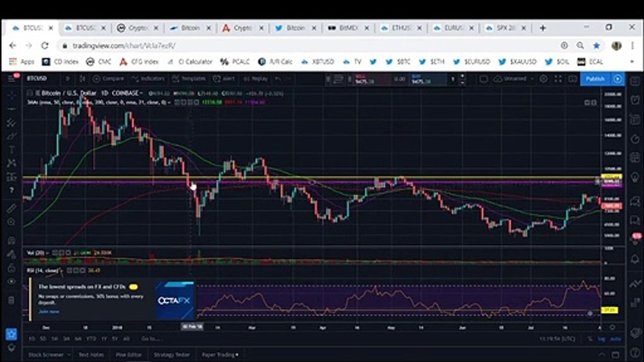Click the zoom in tool in the left toolbar
Viewport: 644px width, 362px height.
click(x=12, y=222)
